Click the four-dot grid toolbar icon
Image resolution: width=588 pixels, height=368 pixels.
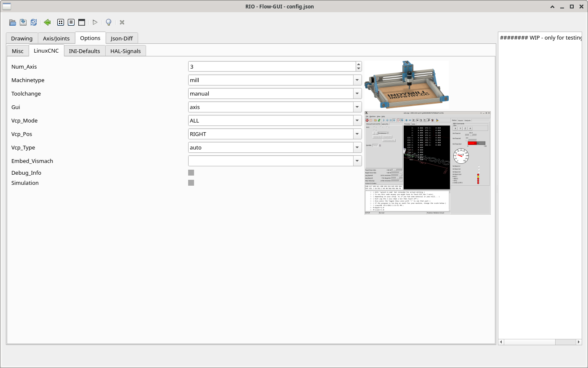[x=61, y=22]
